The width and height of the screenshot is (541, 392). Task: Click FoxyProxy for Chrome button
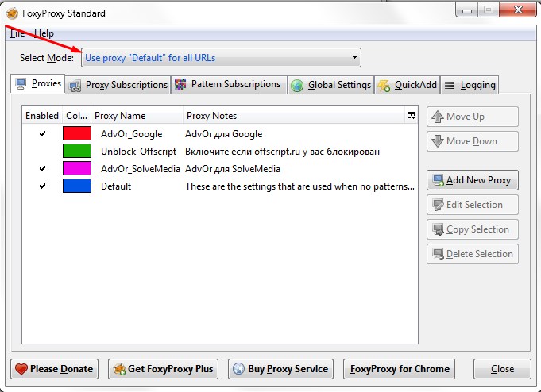pyautogui.click(x=399, y=369)
